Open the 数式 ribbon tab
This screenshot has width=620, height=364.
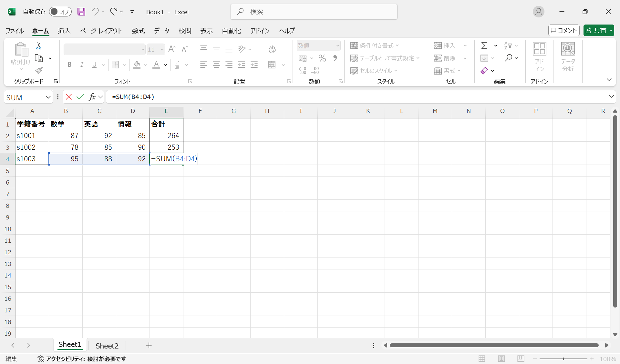point(138,31)
